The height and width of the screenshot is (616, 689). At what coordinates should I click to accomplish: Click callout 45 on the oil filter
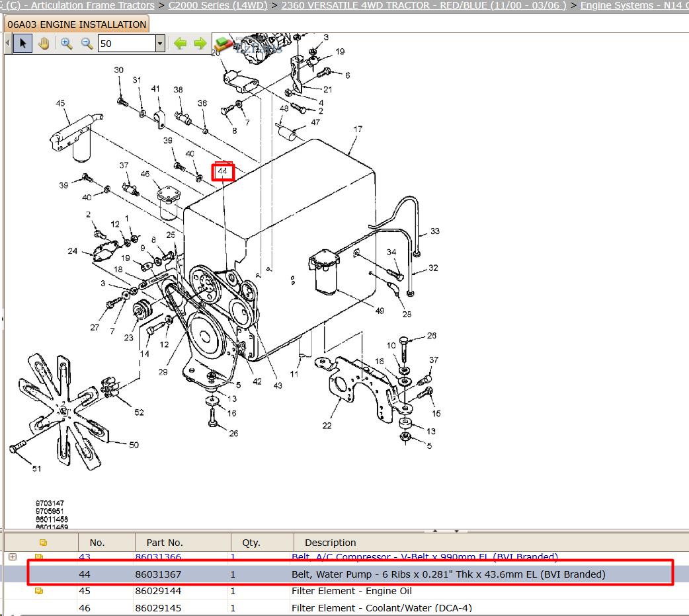click(x=60, y=103)
